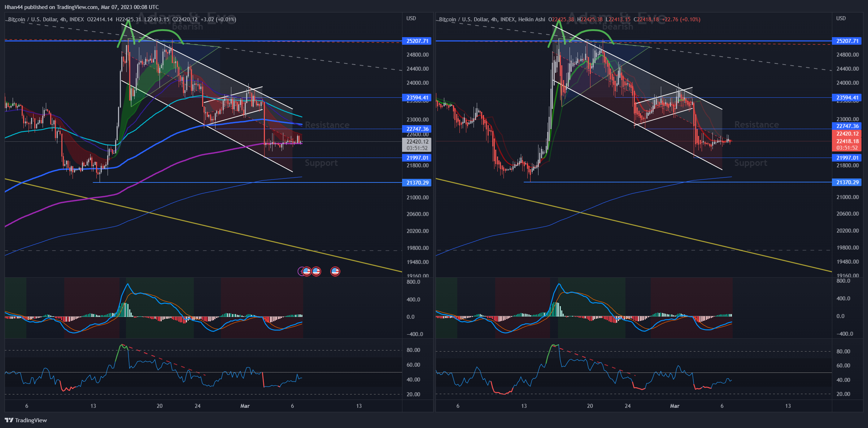
Task: Click the TradingView logo at bottom
Action: pos(26,420)
